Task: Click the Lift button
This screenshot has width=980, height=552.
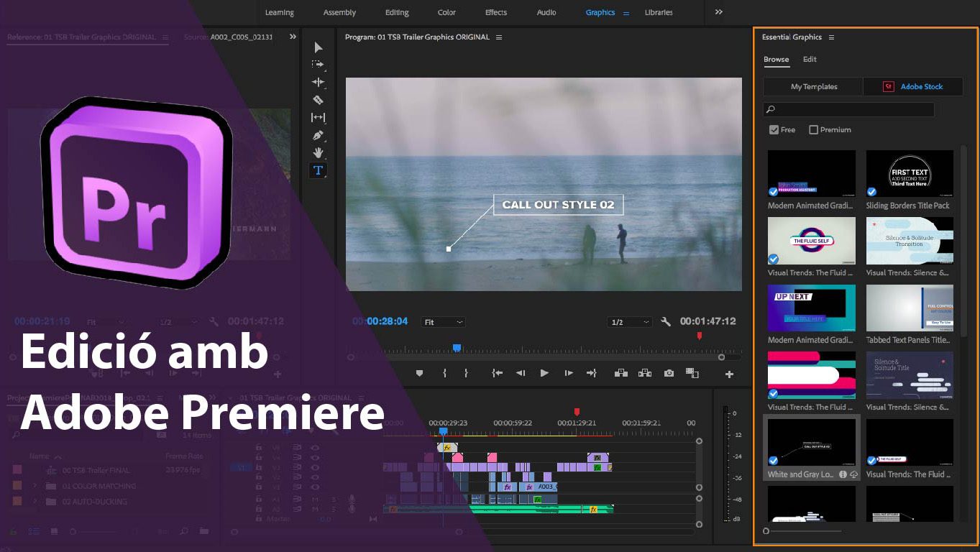Action: coord(621,373)
